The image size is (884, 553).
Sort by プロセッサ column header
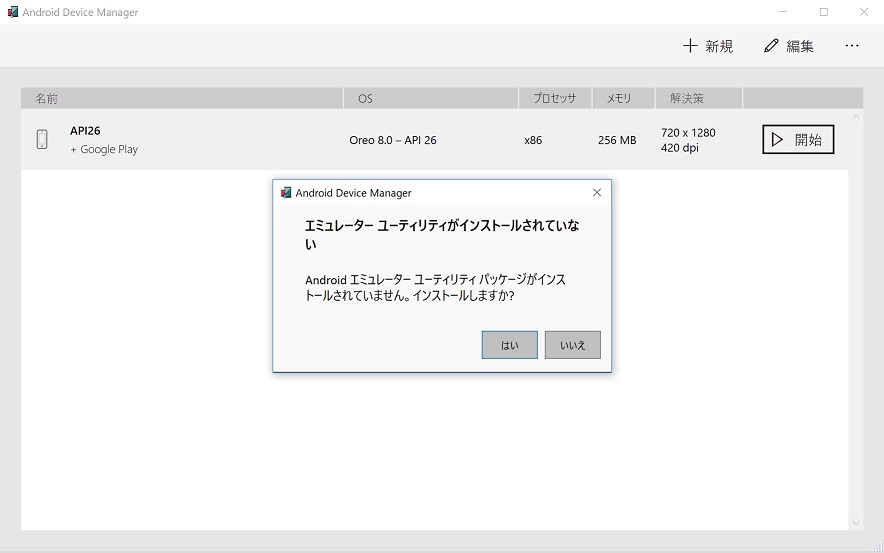point(555,98)
